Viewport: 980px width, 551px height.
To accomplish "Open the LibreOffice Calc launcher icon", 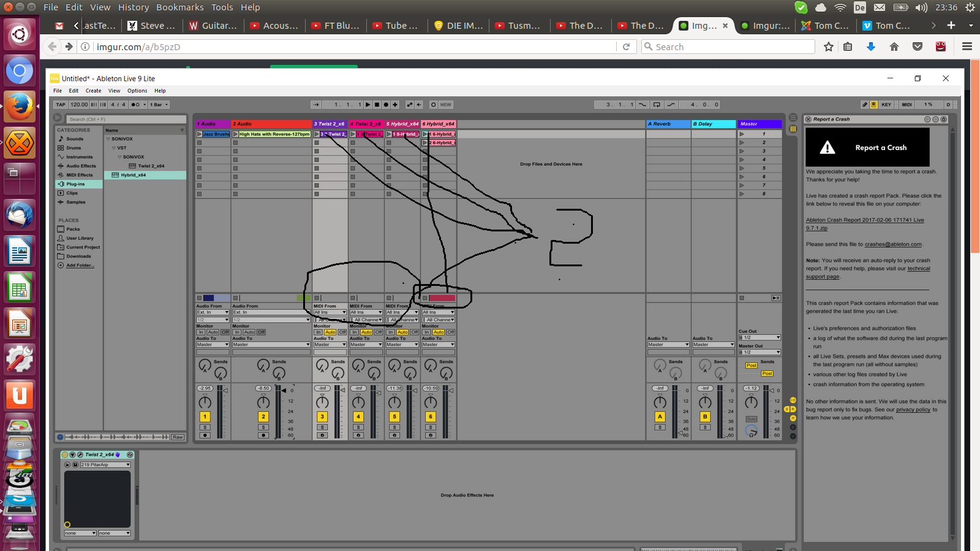I will coord(20,287).
